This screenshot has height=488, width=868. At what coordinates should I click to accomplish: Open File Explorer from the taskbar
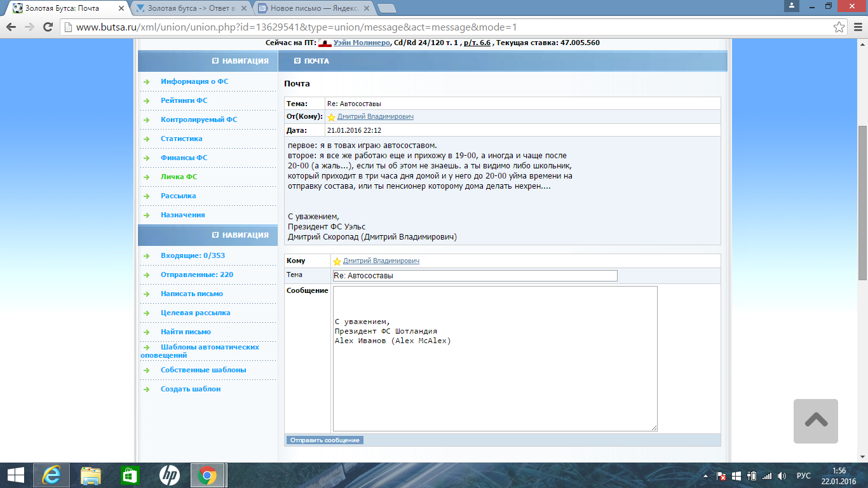[91, 475]
